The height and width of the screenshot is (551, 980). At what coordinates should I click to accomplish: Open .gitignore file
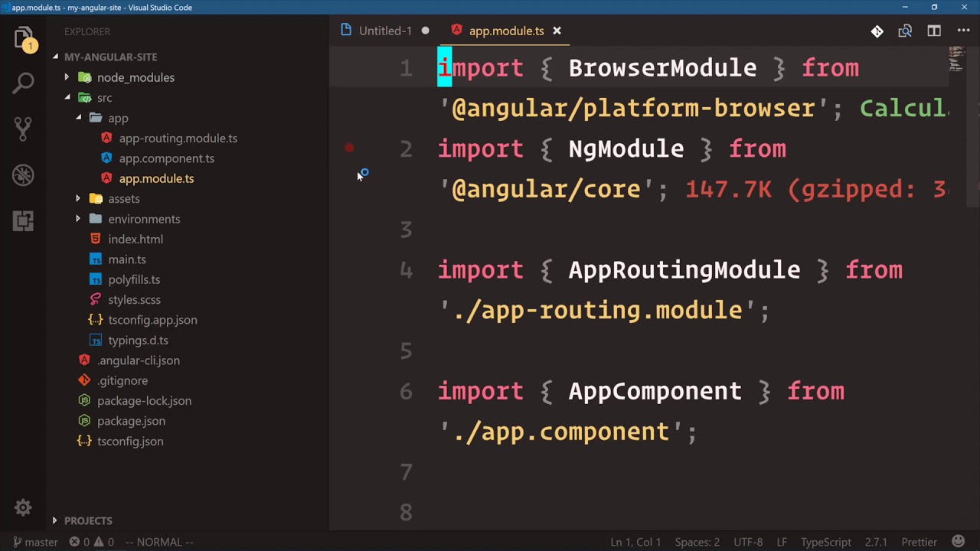122,380
